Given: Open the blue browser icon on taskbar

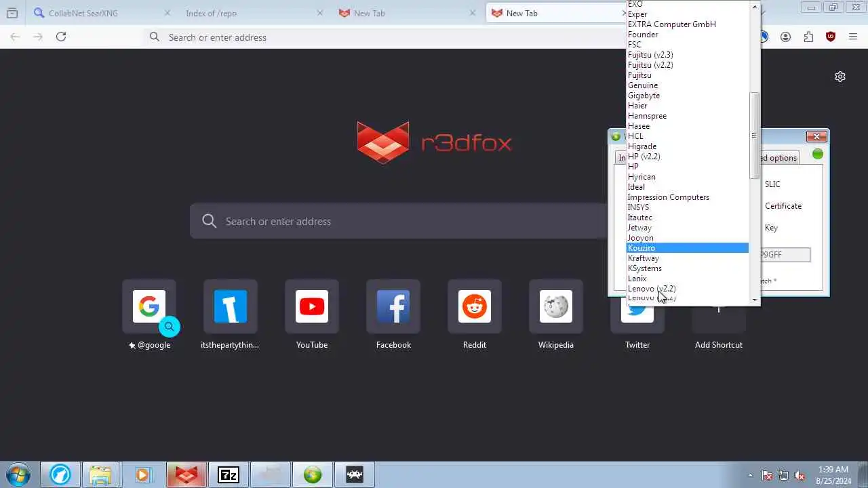Looking at the screenshot, I should point(60,474).
